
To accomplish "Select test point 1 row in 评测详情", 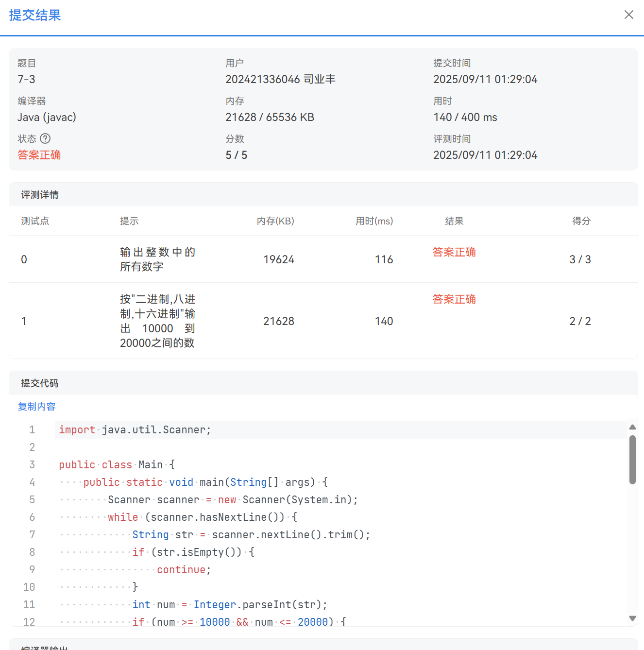I will [x=24, y=321].
